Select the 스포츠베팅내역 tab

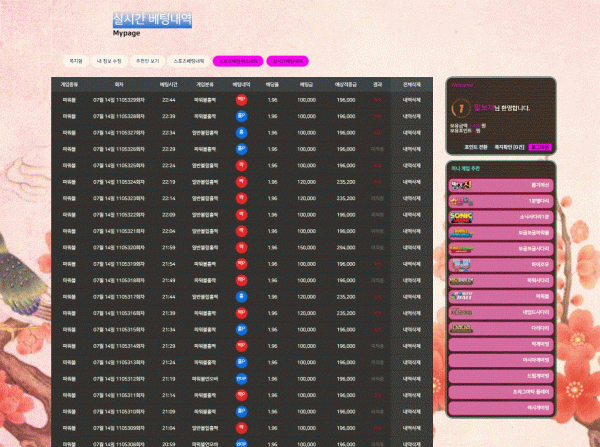[189, 61]
